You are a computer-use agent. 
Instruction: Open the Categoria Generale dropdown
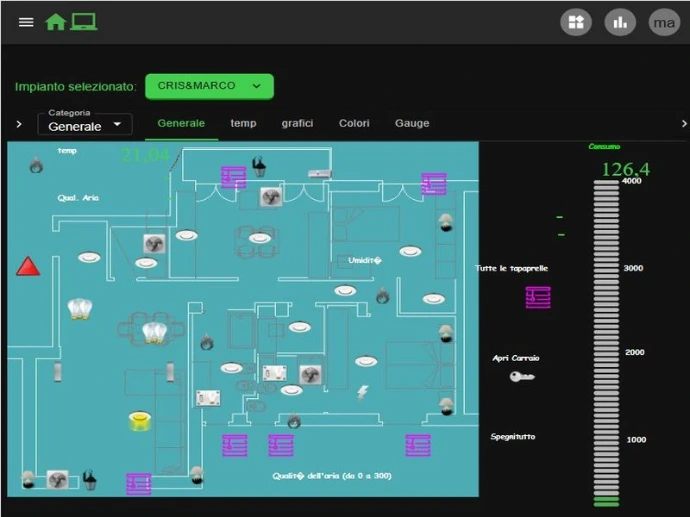point(85,124)
